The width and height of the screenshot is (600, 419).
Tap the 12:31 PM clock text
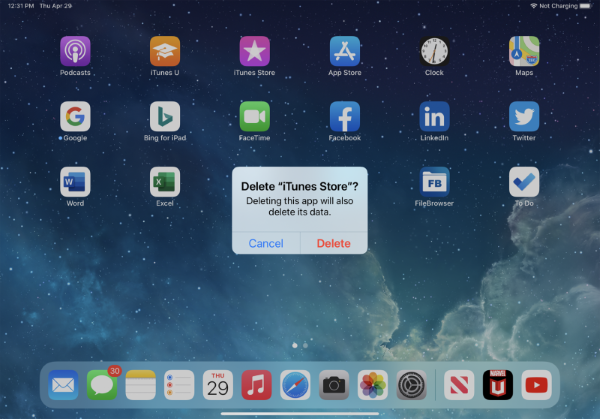[x=21, y=6]
